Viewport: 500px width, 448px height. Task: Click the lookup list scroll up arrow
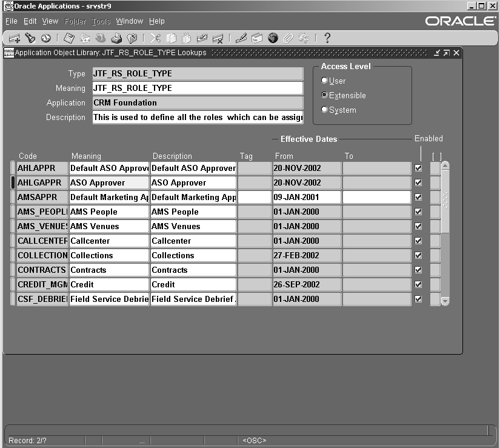(445, 166)
